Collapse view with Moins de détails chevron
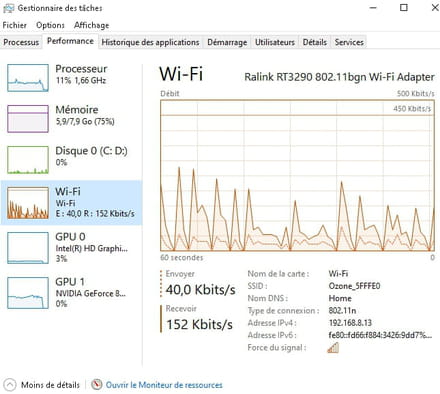This screenshot has width=440, height=394. [x=10, y=385]
